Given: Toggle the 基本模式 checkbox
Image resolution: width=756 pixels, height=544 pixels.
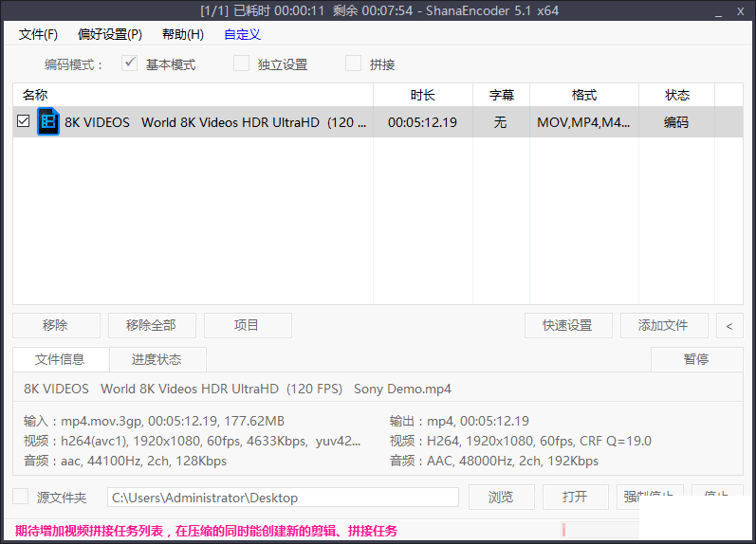Looking at the screenshot, I should pos(130,63).
